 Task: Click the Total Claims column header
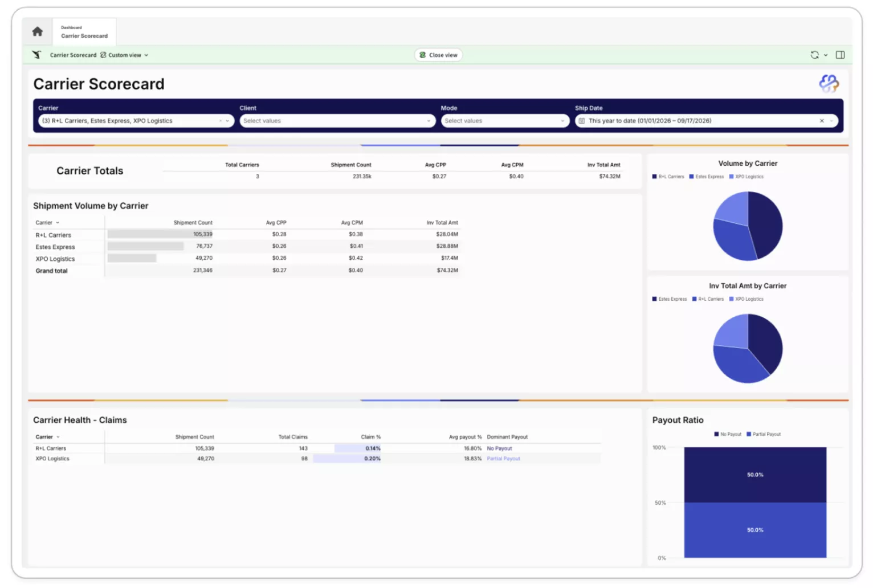293,437
